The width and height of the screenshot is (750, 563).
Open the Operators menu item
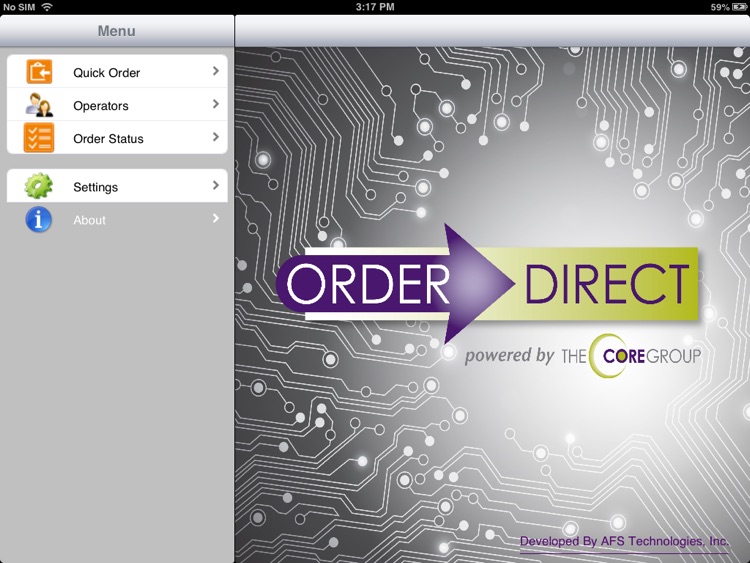117,104
